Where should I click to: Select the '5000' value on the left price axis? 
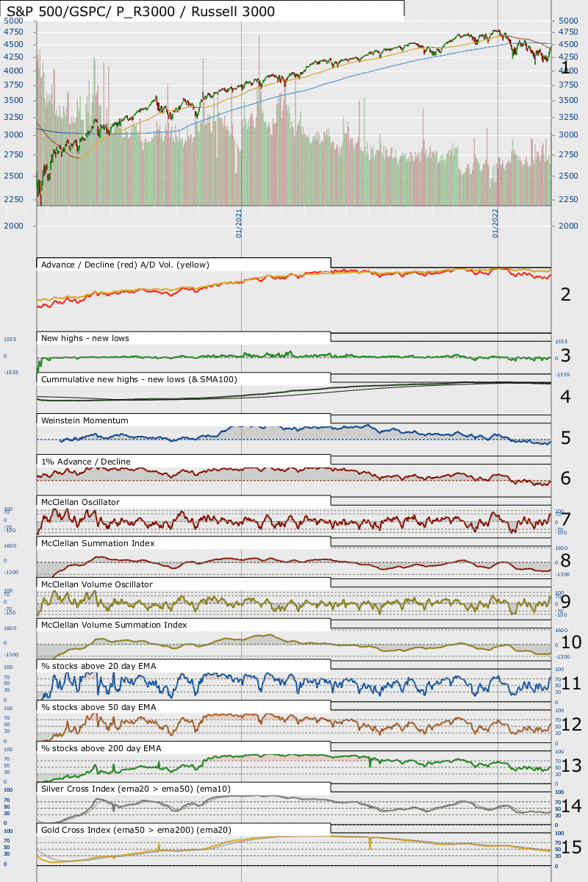pyautogui.click(x=13, y=21)
